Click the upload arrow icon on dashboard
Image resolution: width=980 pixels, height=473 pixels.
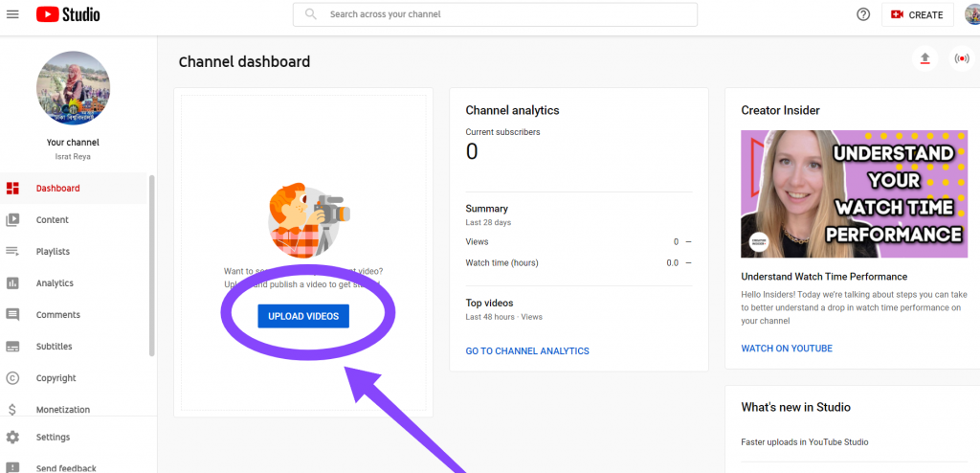click(x=924, y=58)
